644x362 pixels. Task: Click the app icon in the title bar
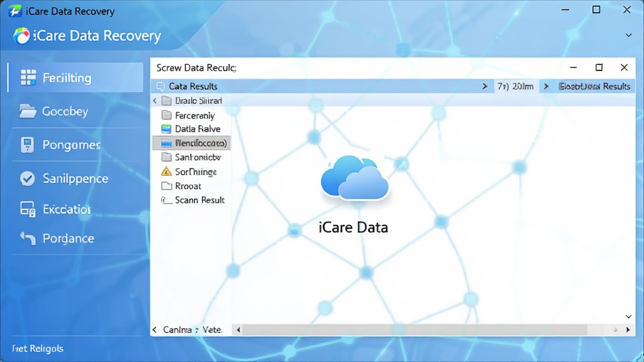[15, 11]
